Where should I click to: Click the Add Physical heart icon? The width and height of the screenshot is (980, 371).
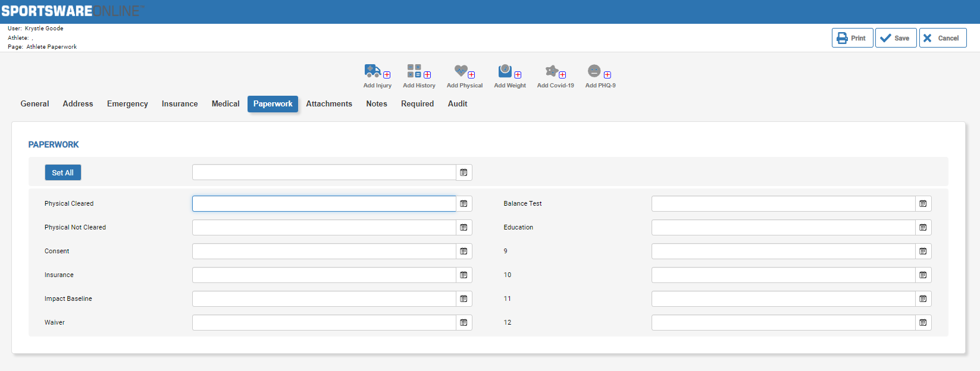pyautogui.click(x=461, y=71)
